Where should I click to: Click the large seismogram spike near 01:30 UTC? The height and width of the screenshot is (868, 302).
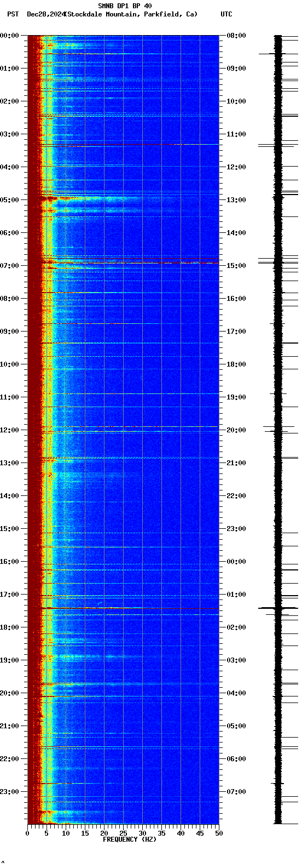(x=278, y=608)
